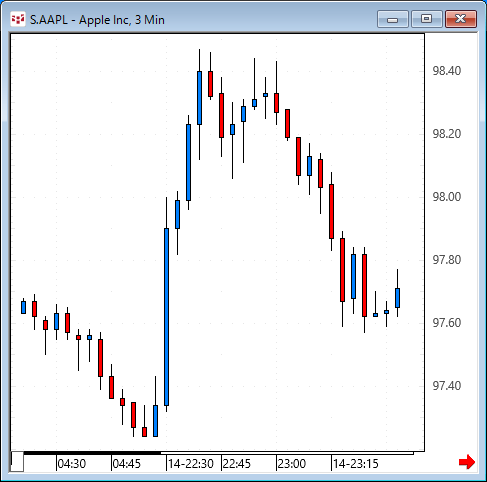Click the red scroll-right arrow icon
The height and width of the screenshot is (482, 487).
(x=467, y=462)
